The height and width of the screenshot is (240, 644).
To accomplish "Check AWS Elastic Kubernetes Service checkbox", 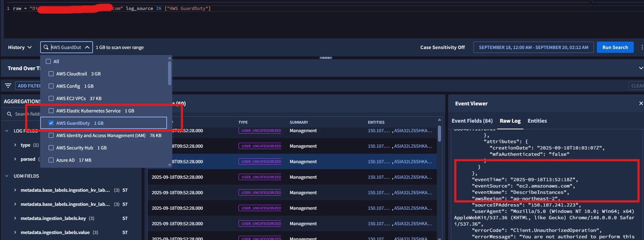I will tap(51, 111).
